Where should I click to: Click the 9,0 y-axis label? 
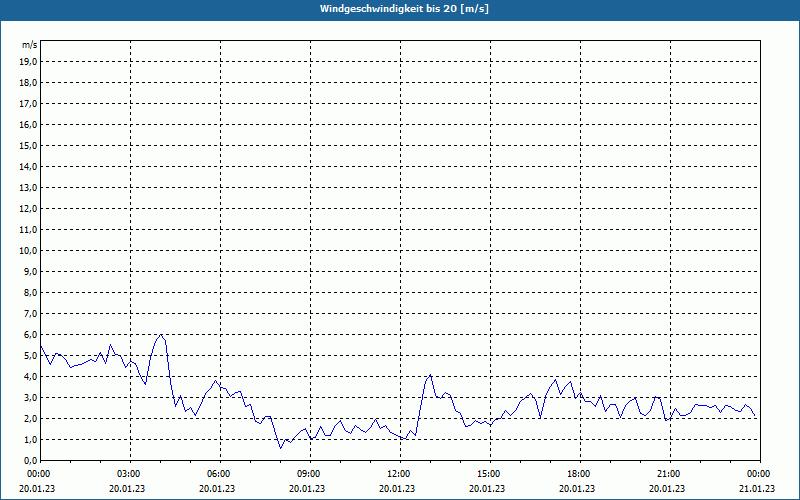[30, 271]
